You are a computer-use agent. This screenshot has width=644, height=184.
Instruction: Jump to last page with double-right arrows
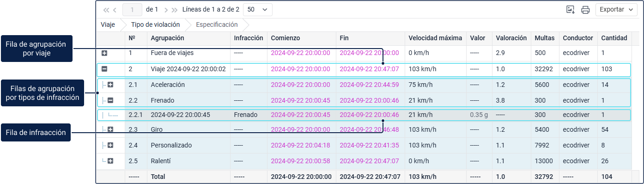click(x=175, y=10)
